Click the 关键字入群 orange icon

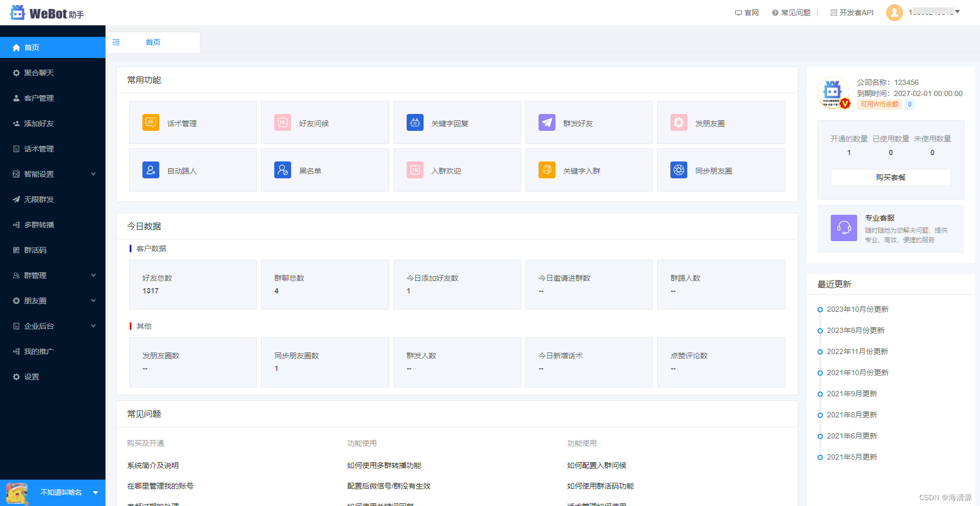point(547,170)
